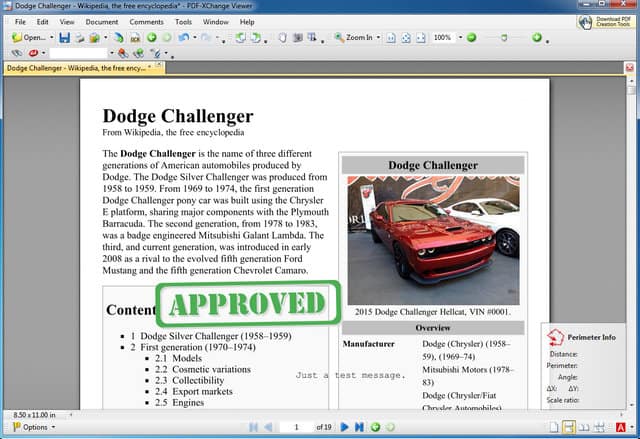Viewport: 640px width, 439px height.
Task: Open the Help menu
Action: coord(247,22)
